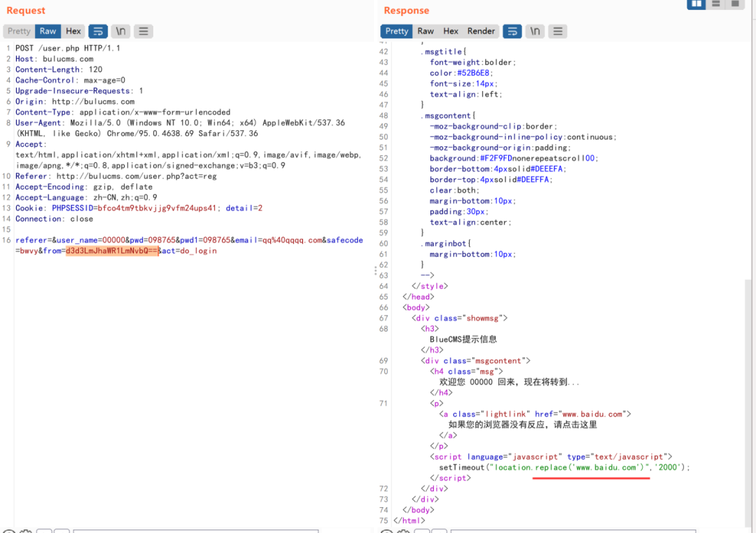Screen dimensions: 756x533
Task: Select side-by-side layout icon
Action: [x=696, y=4]
